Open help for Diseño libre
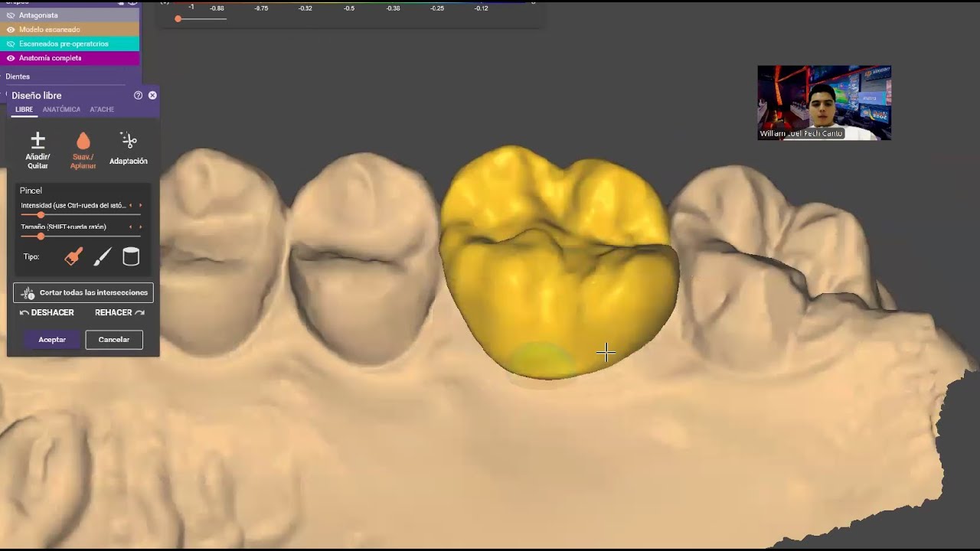 (138, 96)
